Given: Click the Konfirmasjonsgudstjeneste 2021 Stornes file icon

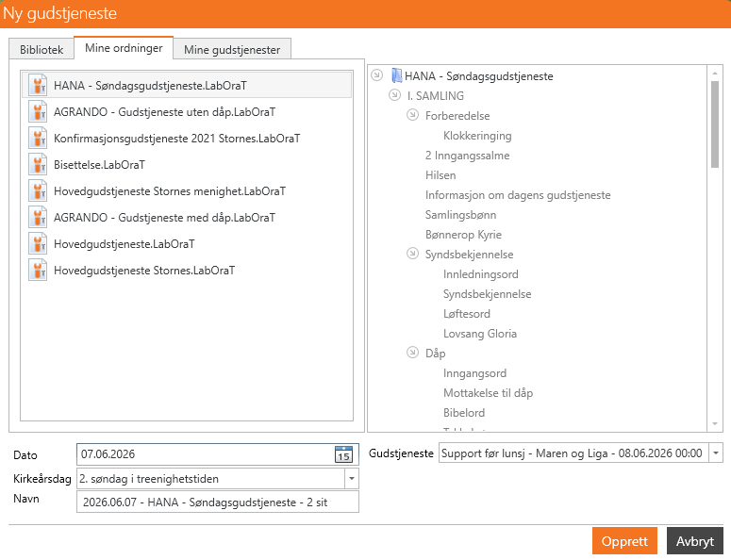Looking at the screenshot, I should click(38, 139).
